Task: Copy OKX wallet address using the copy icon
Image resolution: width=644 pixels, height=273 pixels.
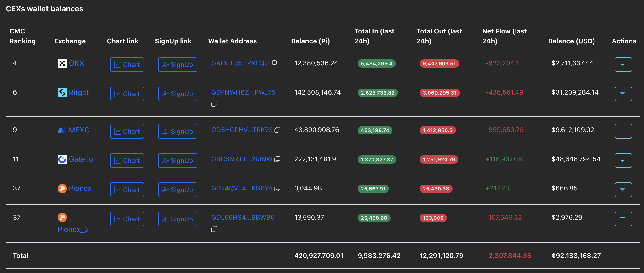Action: click(274, 63)
